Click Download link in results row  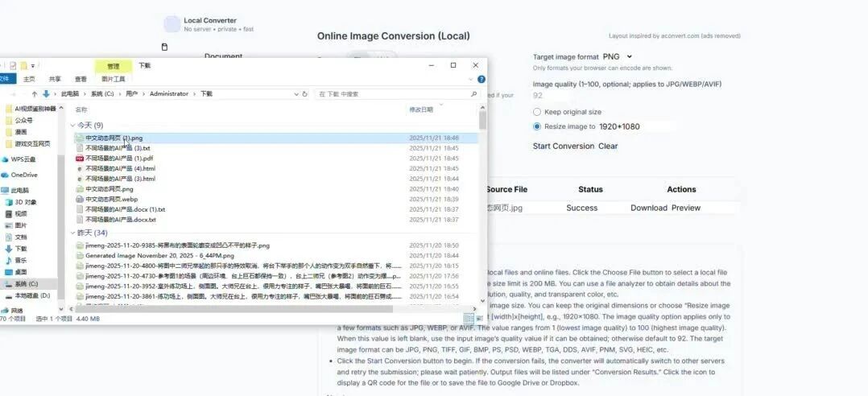tap(649, 208)
